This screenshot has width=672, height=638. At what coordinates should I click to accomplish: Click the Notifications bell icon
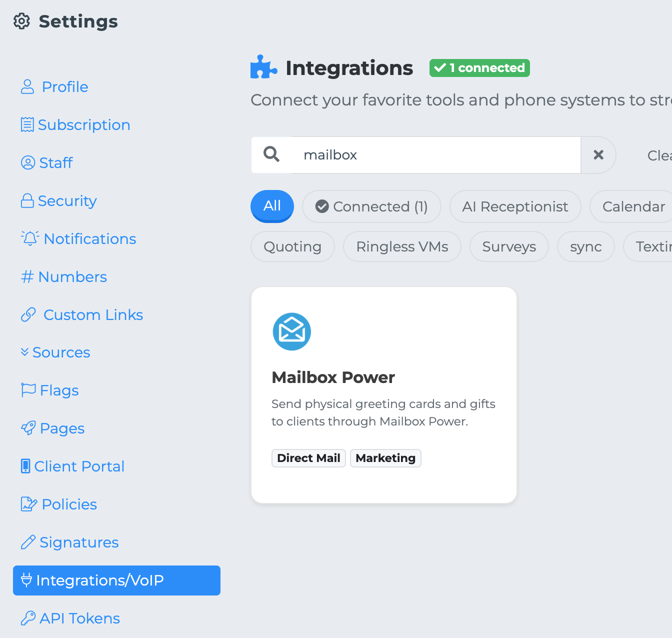30,238
